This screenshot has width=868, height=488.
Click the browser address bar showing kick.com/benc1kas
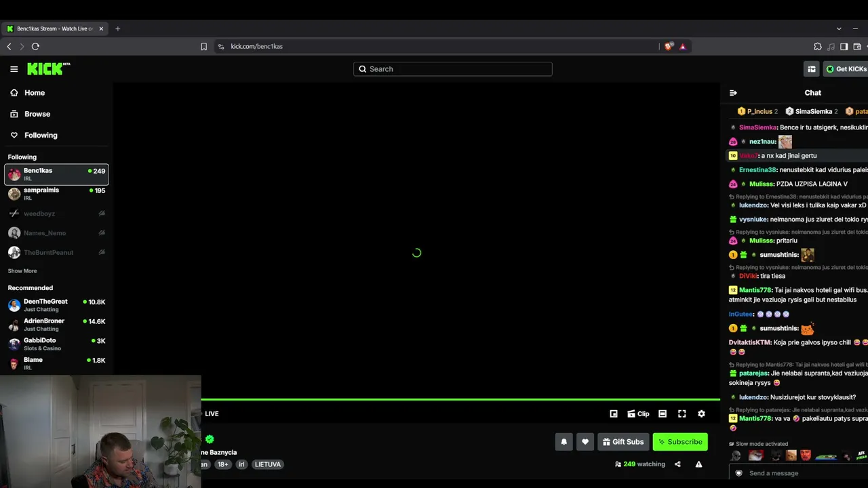click(x=434, y=46)
